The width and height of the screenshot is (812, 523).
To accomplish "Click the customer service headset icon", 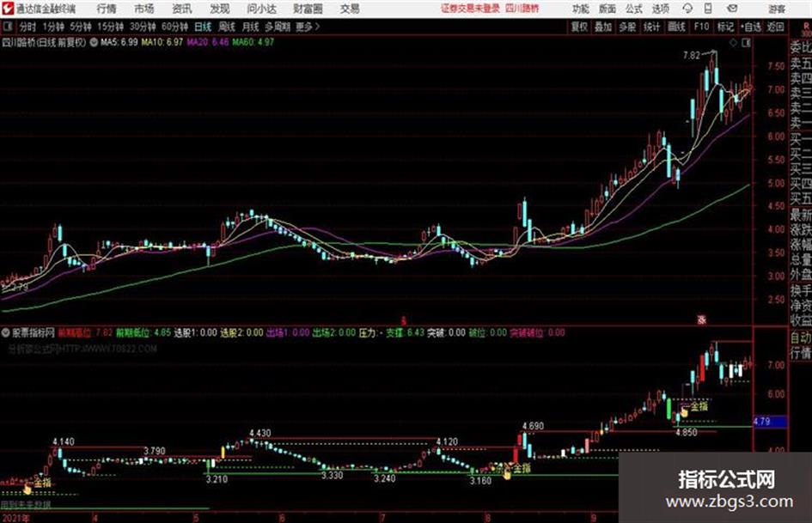I will pos(687,9).
